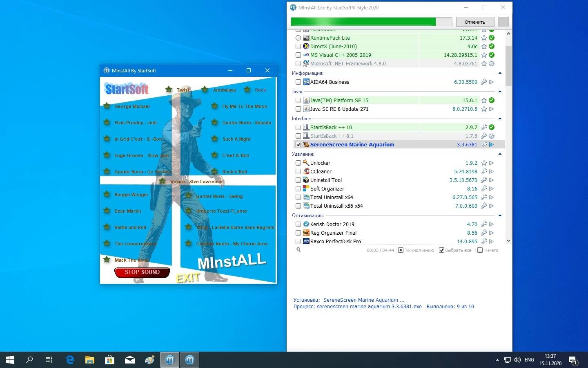588x368 pixels.
Task: Uncheck the SereneScreen Marine Aquarium checkbox
Action: [298, 145]
